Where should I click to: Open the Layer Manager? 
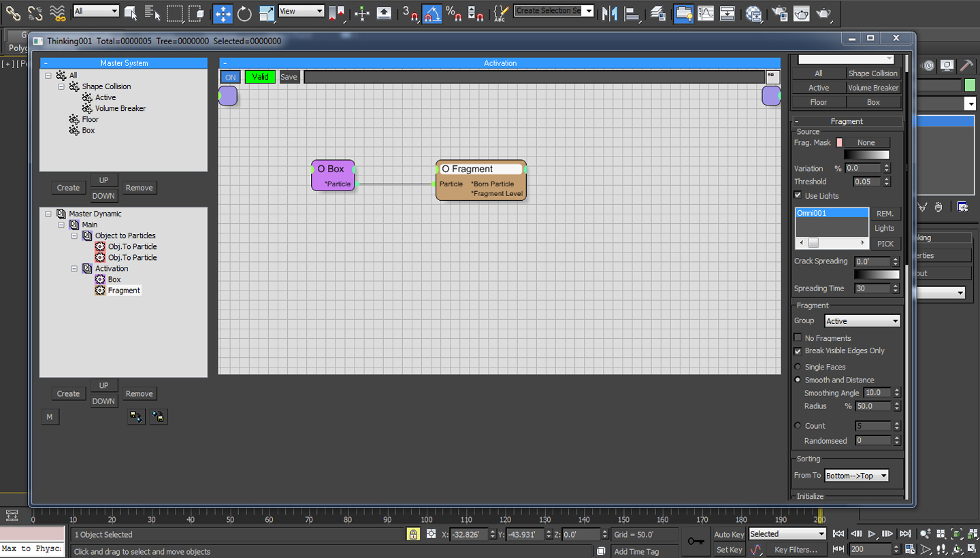point(657,12)
